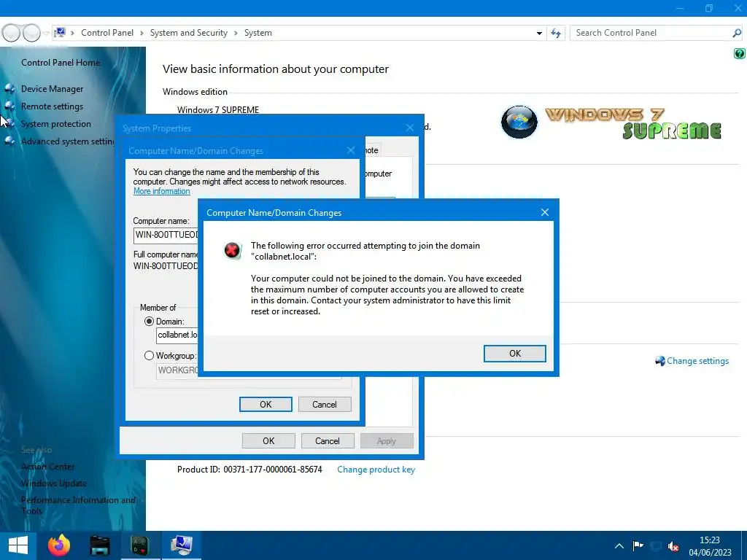The image size is (747, 560).
Task: Open Advanced system settings link
Action: tap(67, 141)
